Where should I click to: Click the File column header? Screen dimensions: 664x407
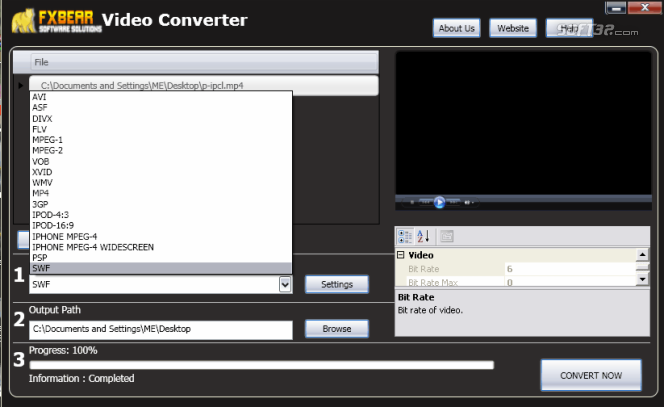pyautogui.click(x=204, y=62)
